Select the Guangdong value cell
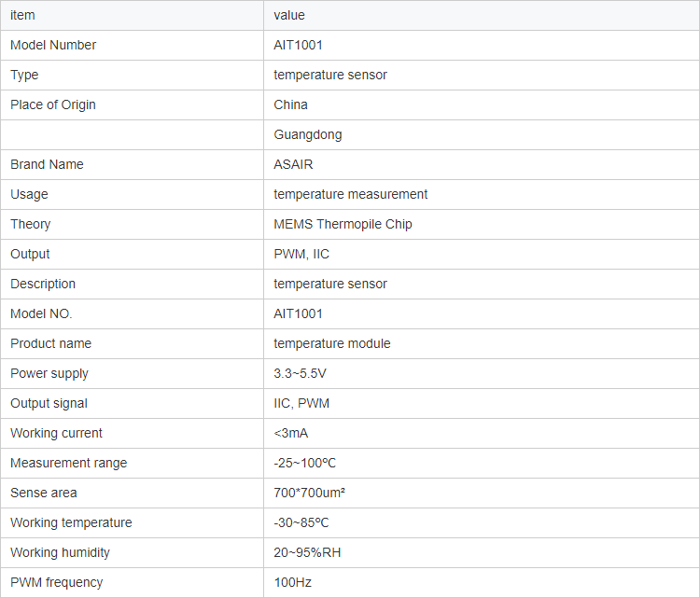700x598 pixels. pyautogui.click(x=308, y=134)
